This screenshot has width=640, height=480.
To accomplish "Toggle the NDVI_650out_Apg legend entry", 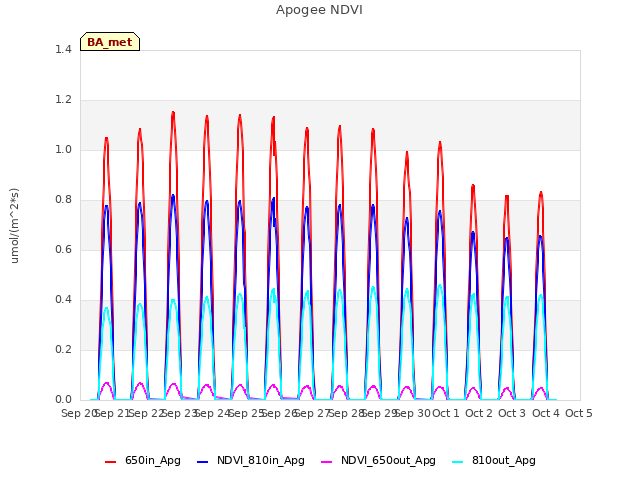I will pos(378,461).
